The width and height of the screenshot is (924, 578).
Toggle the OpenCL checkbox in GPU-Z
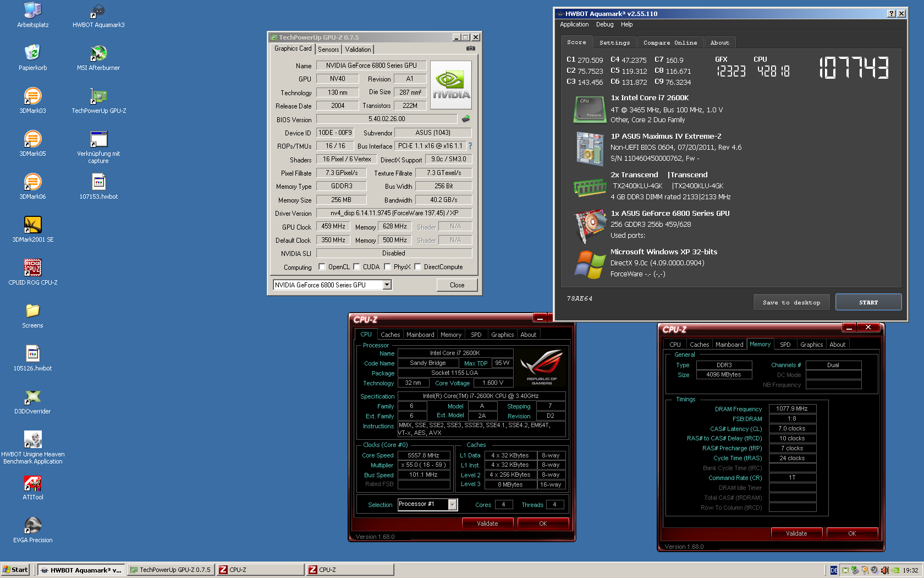(322, 267)
